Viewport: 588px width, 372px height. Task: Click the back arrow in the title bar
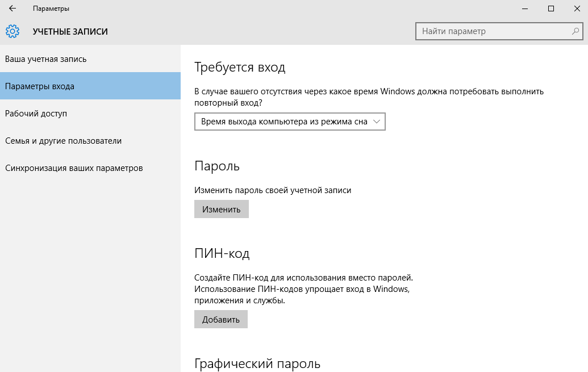pos(12,9)
